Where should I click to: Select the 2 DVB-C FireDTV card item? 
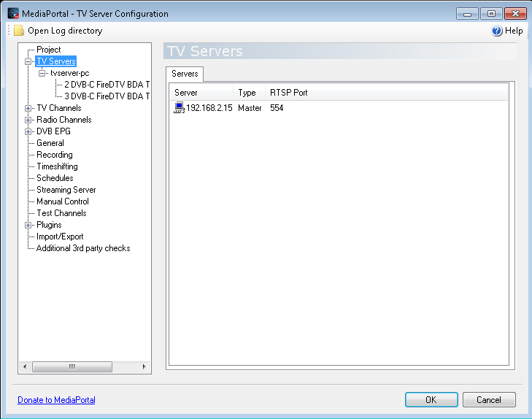click(107, 85)
